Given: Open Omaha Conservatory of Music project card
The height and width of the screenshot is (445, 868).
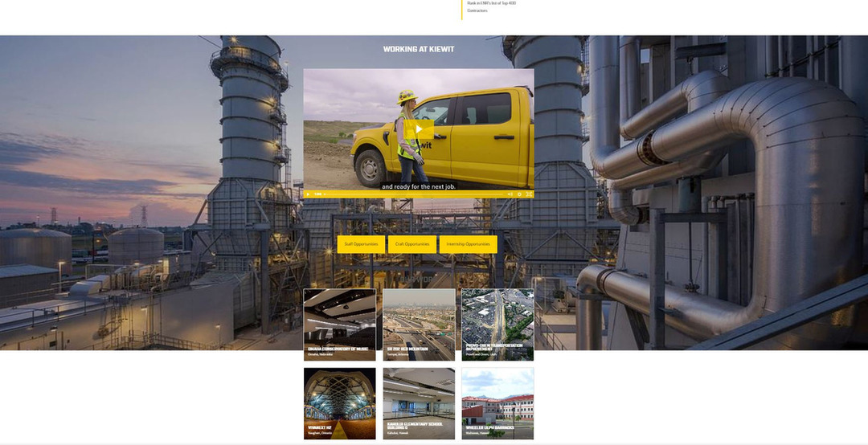Looking at the screenshot, I should (x=339, y=325).
